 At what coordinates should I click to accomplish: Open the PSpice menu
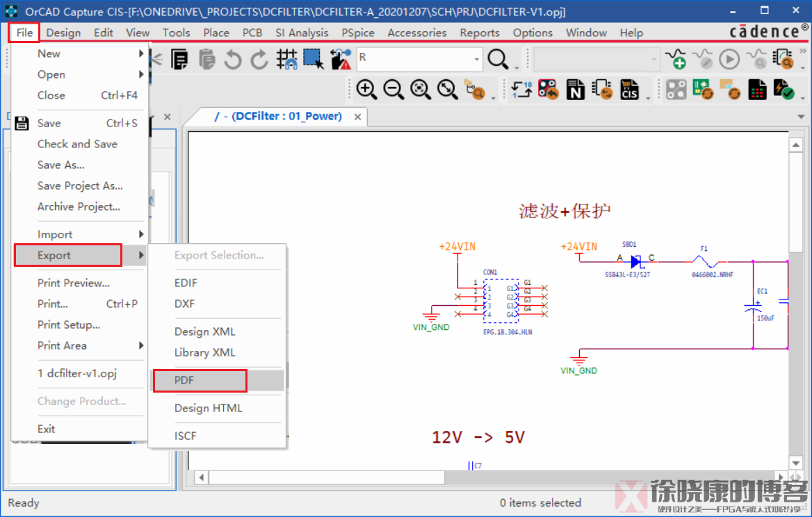click(x=357, y=33)
